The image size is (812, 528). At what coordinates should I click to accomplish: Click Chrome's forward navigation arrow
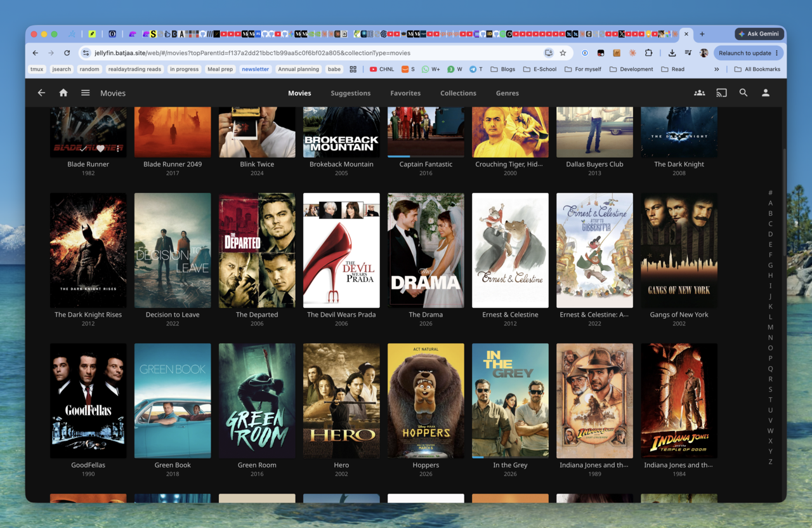tap(51, 53)
